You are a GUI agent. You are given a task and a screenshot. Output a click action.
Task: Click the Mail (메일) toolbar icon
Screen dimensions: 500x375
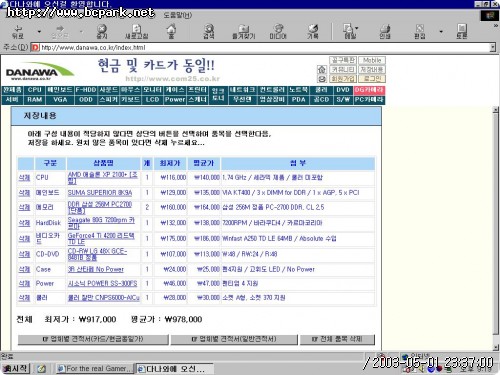[349, 32]
